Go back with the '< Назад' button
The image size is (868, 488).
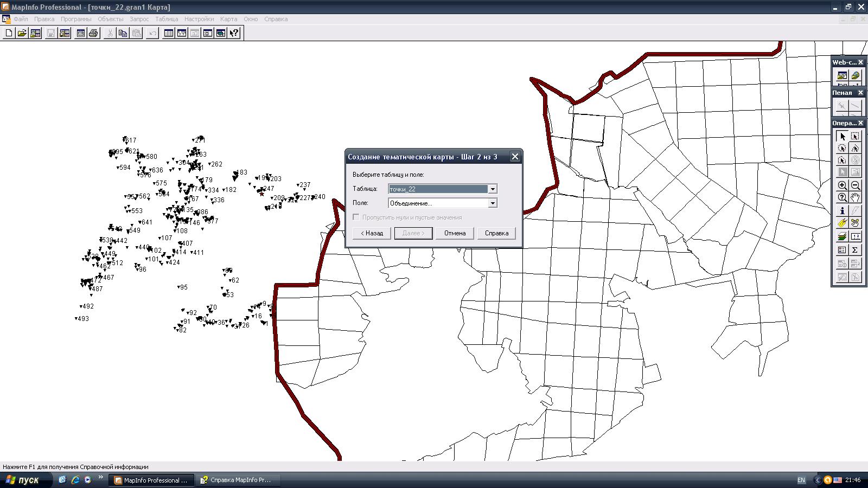click(x=372, y=233)
